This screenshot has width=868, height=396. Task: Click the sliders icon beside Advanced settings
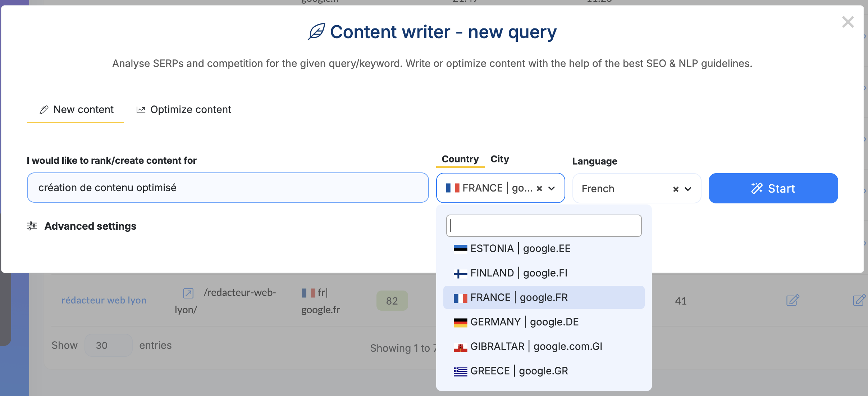(32, 226)
